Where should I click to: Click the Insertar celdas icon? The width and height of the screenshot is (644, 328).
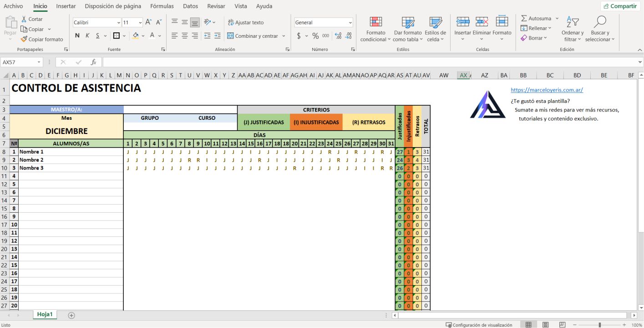click(462, 22)
